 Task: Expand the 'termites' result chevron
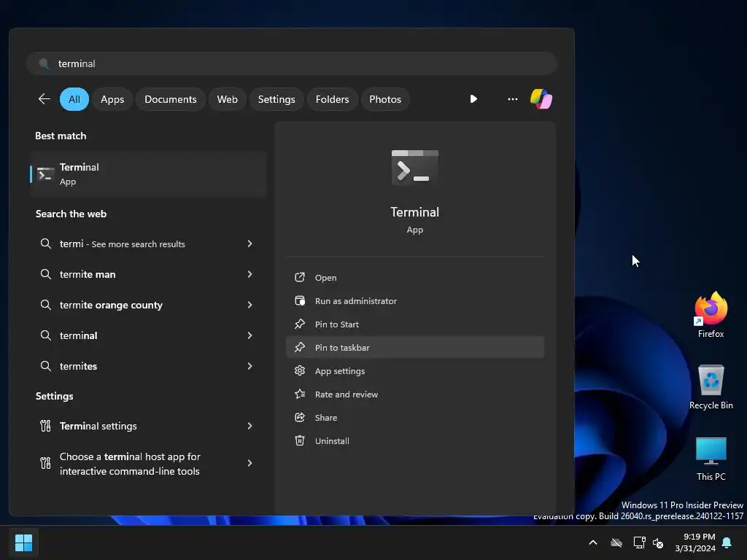[249, 366]
